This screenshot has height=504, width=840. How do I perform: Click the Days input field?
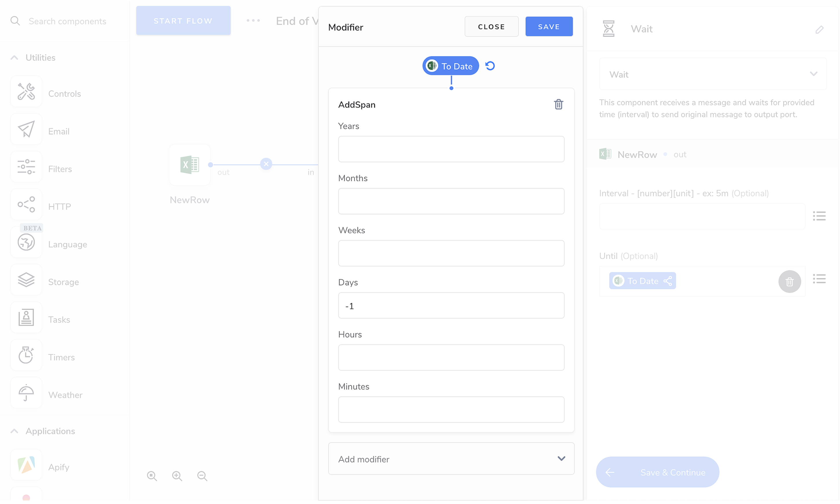pyautogui.click(x=451, y=306)
